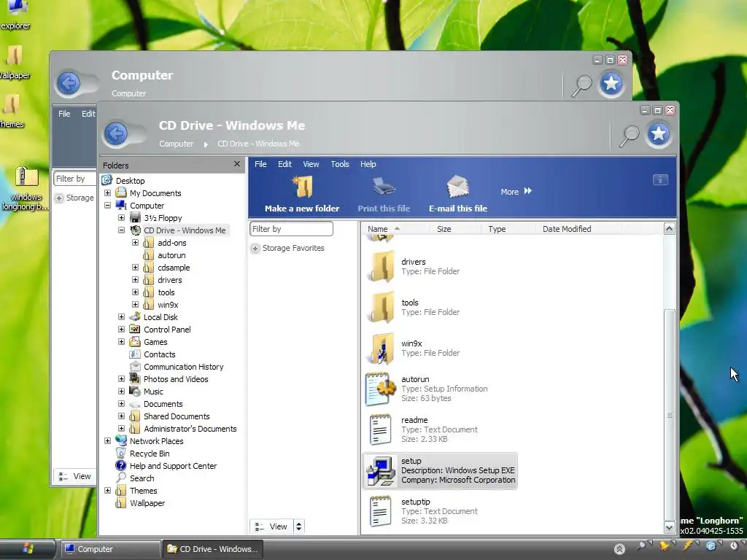Viewport: 747px width, 560px height.
Task: Open File menu in Computer window
Action: click(x=64, y=114)
